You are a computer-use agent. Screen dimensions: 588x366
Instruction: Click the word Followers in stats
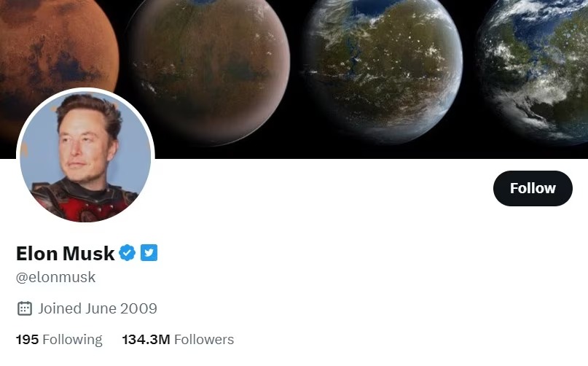pyautogui.click(x=204, y=339)
